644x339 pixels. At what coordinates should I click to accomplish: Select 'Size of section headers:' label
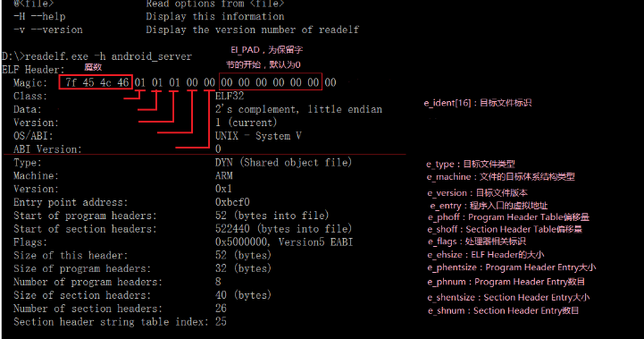[x=82, y=295]
